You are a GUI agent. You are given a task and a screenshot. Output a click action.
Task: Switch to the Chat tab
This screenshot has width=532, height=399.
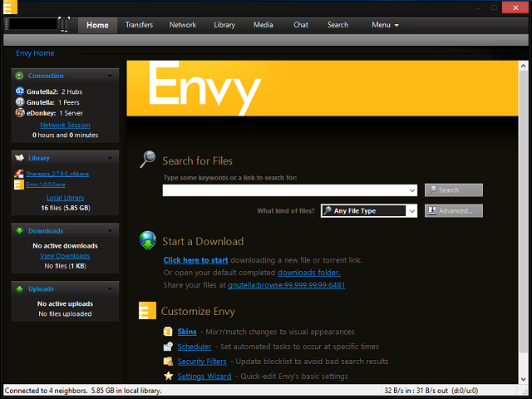(301, 25)
